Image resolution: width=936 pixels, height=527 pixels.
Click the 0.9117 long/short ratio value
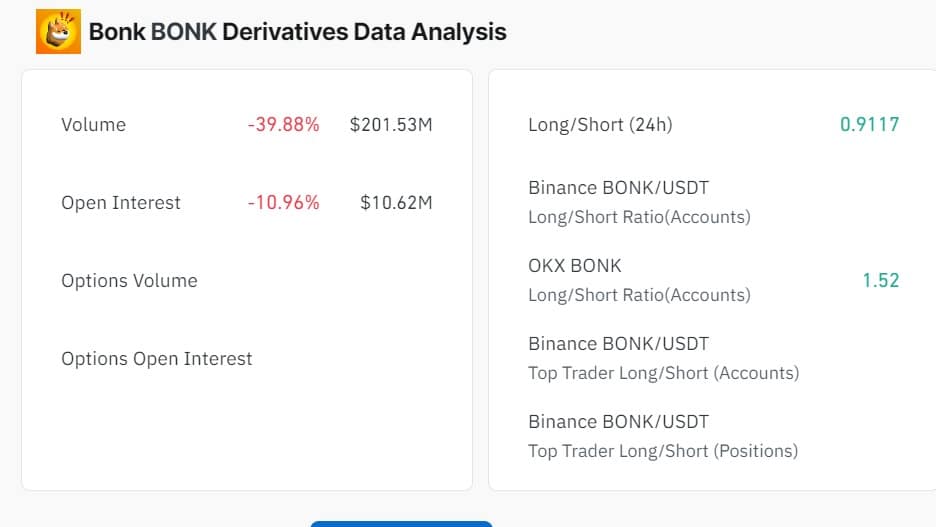[x=869, y=125]
